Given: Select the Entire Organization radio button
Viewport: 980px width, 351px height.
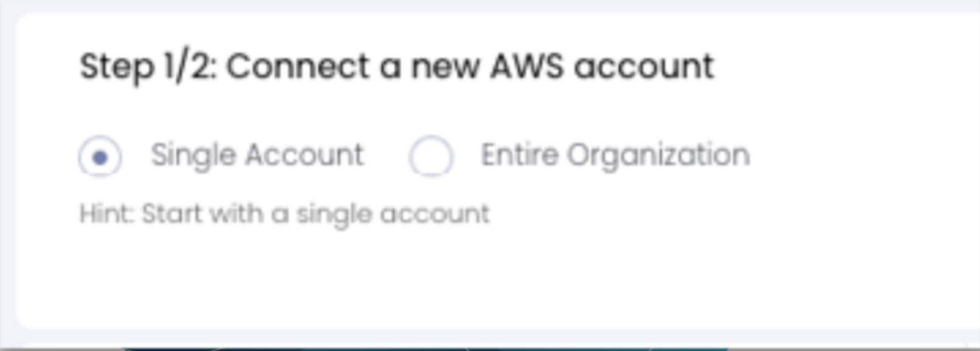Looking at the screenshot, I should click(431, 157).
